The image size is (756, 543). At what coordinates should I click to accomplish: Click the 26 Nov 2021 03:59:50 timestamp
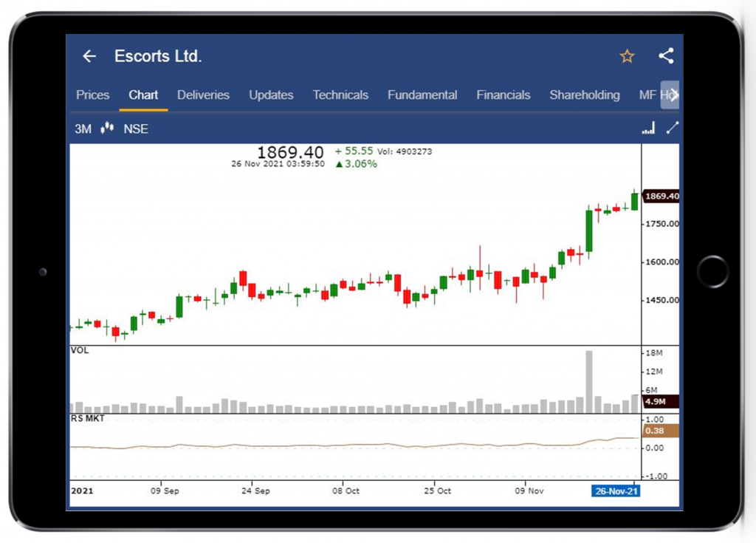click(278, 164)
